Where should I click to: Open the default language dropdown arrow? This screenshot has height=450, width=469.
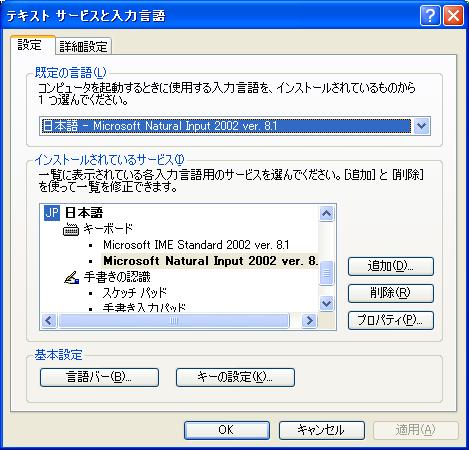click(x=422, y=126)
